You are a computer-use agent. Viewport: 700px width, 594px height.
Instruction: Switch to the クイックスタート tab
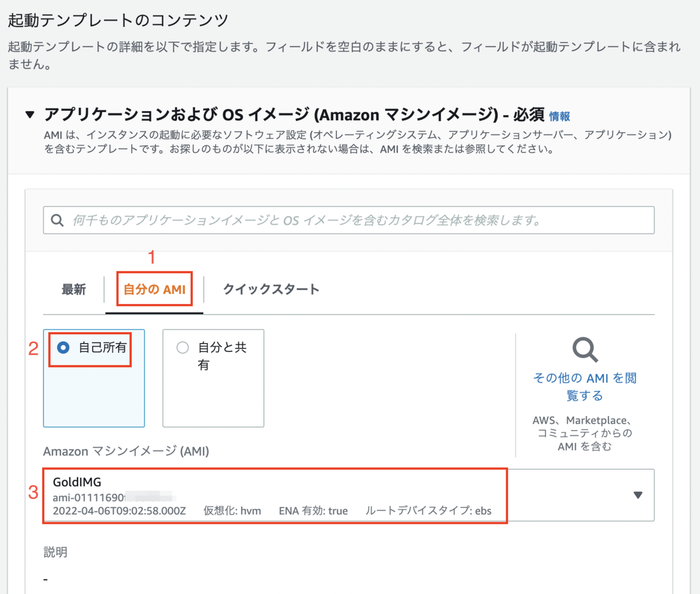(271, 289)
